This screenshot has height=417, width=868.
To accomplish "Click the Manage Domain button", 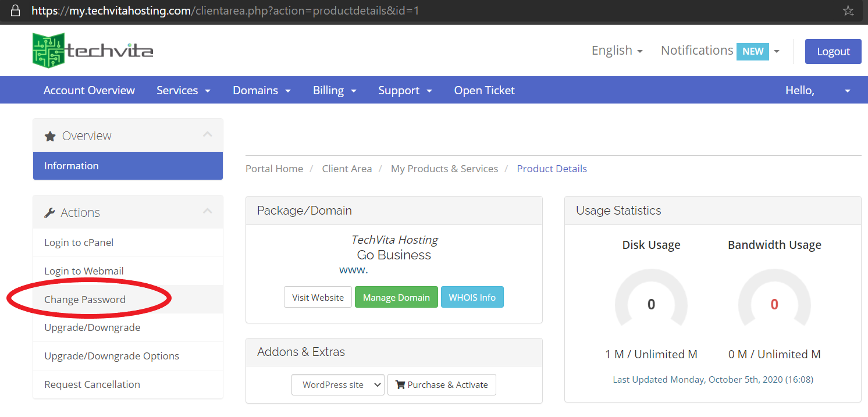I will pyautogui.click(x=396, y=297).
